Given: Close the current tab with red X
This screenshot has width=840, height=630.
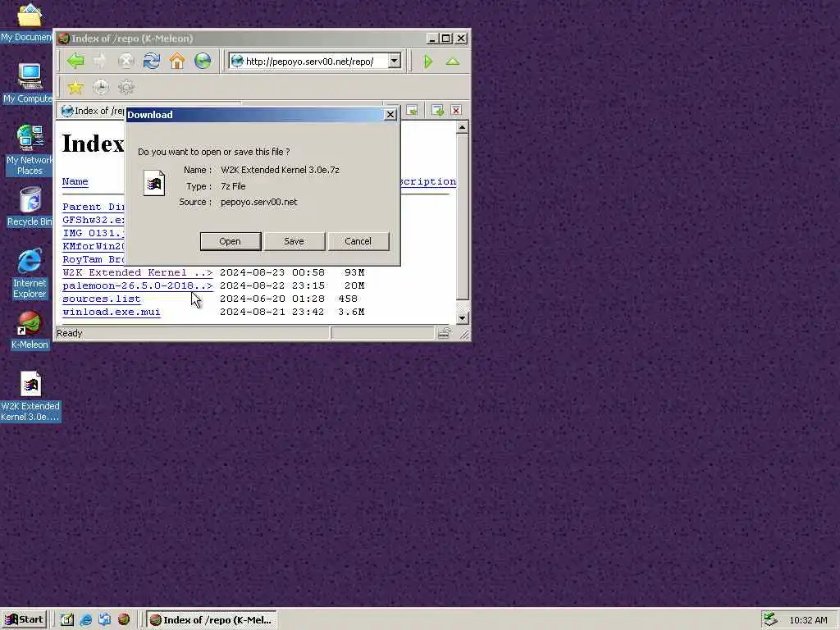Looking at the screenshot, I should pyautogui.click(x=456, y=110).
